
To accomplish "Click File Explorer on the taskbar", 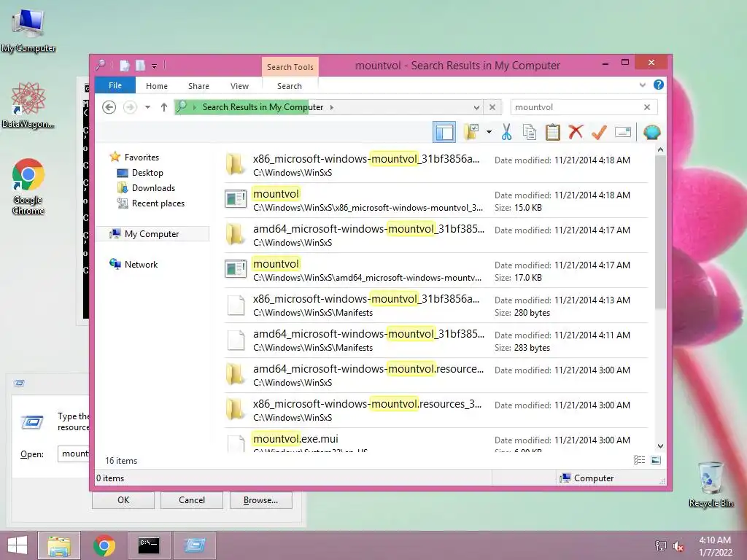I will [x=59, y=545].
